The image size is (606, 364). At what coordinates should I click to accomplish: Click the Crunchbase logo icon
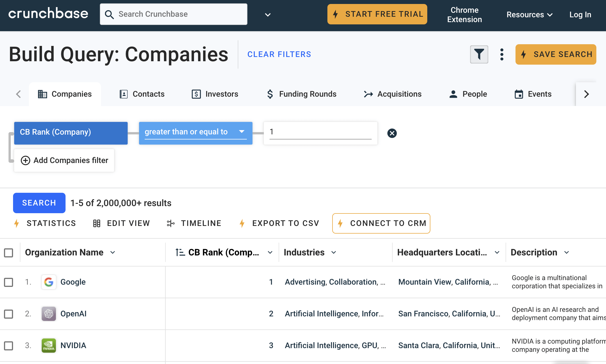[x=49, y=14]
